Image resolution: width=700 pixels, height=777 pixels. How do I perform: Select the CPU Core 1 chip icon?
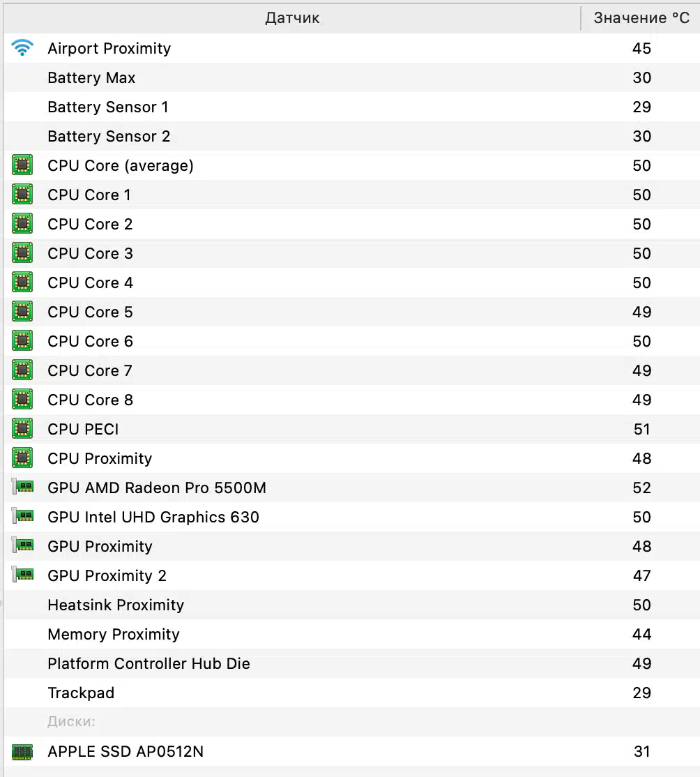[22, 195]
